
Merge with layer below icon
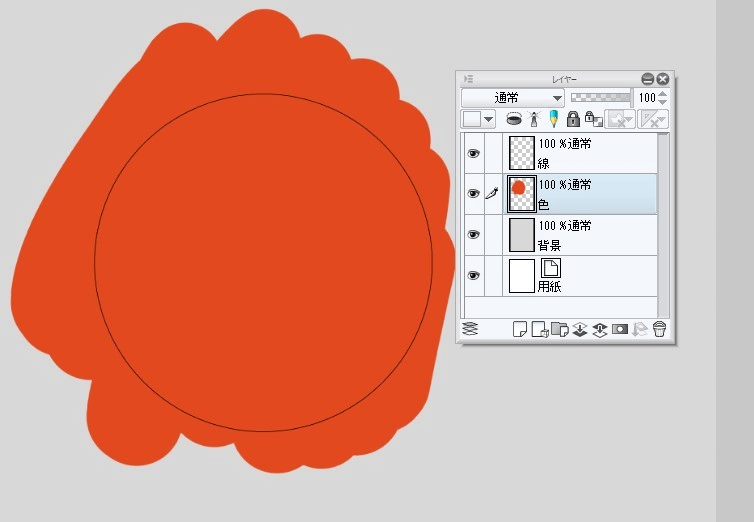600,329
